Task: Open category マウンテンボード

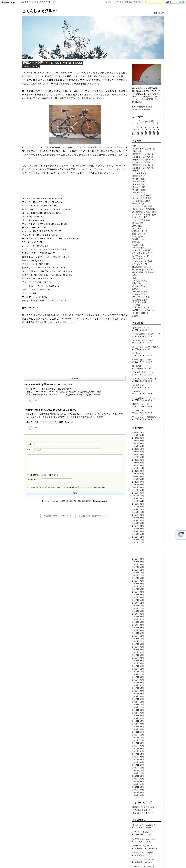Action: pos(140,292)
